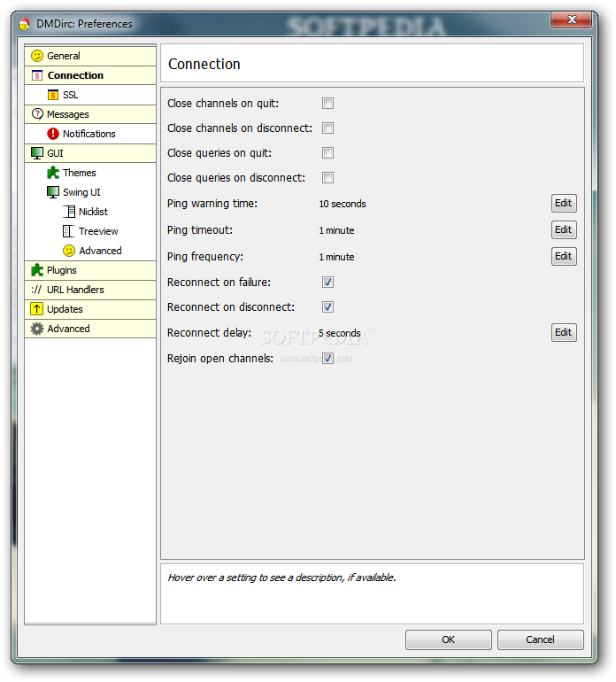Viewport: 616px width, 682px height.
Task: Edit the Ping timeout value
Action: coord(564,229)
